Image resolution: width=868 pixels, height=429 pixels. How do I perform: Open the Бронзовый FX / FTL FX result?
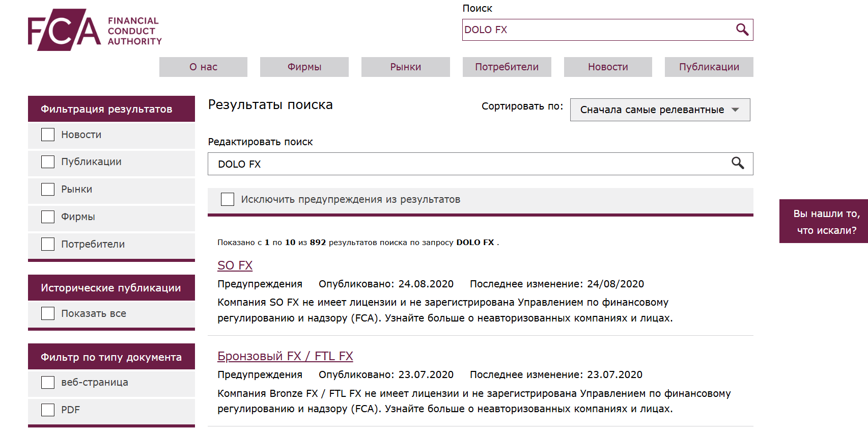coord(285,356)
